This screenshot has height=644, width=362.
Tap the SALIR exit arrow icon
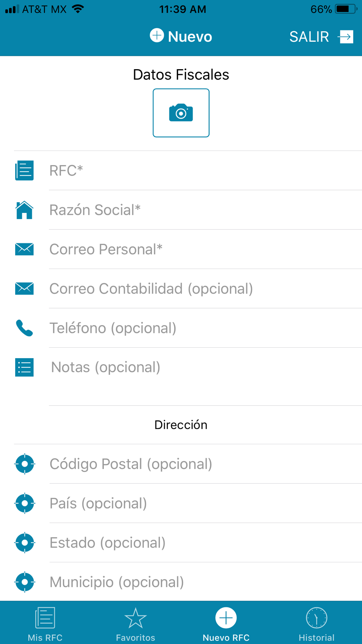(345, 37)
